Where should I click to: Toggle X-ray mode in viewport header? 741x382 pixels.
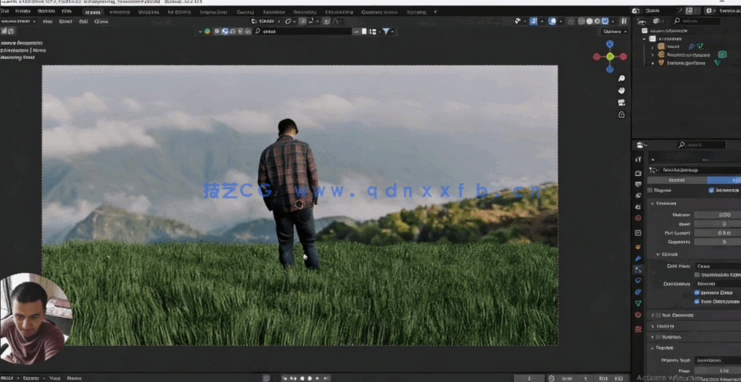point(571,21)
